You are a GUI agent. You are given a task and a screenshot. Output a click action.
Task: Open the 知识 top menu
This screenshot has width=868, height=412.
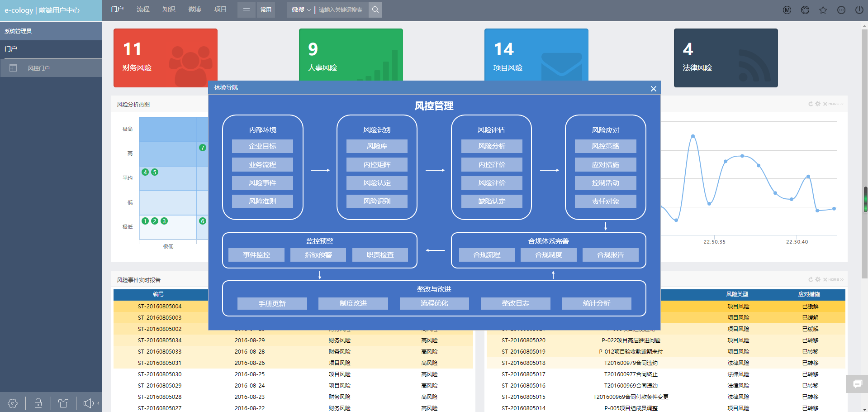169,9
